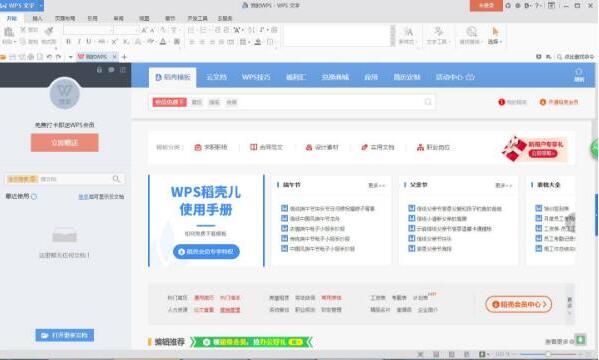Viewport: 599px width, 360px height.
Task: Click the blue pill button under 使用手册
Action: (206, 251)
